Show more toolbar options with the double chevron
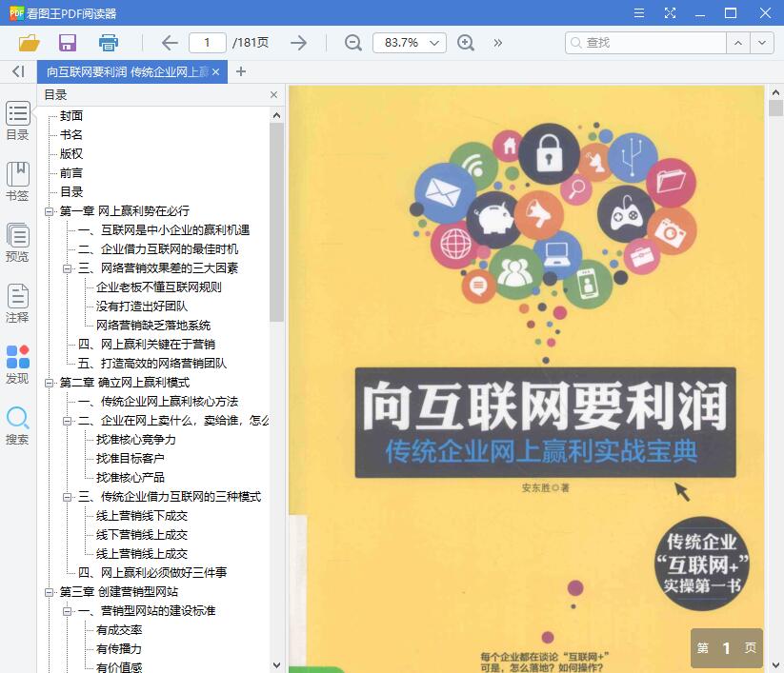 click(x=497, y=43)
